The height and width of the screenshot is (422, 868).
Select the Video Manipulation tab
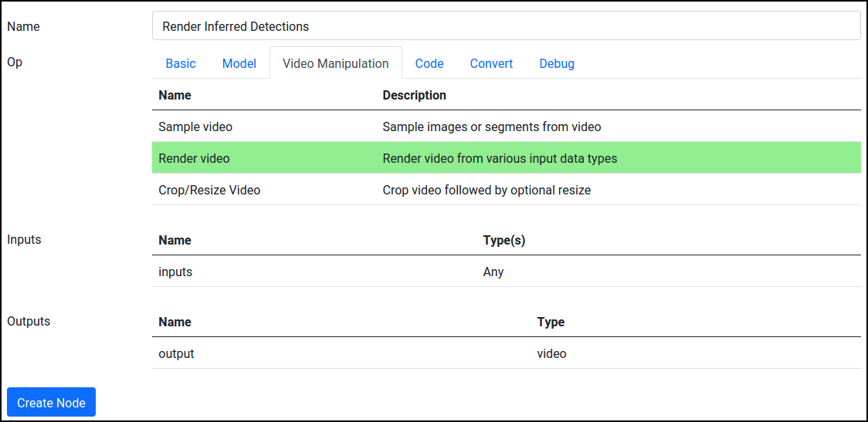click(335, 63)
